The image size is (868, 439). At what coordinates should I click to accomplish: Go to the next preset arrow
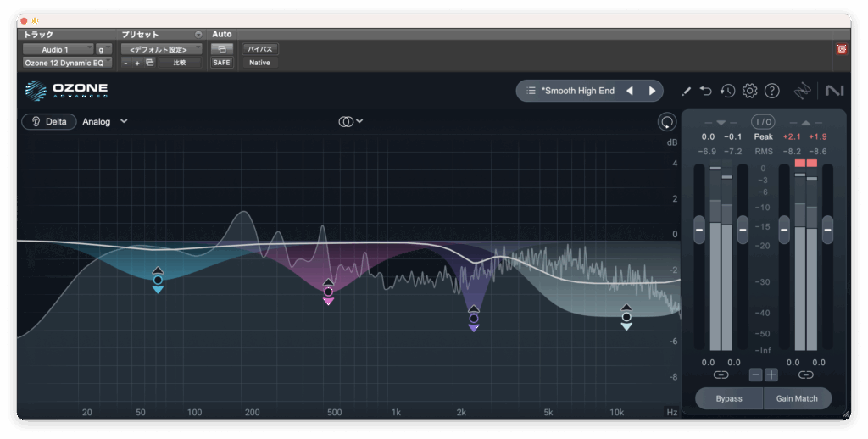[x=652, y=91]
